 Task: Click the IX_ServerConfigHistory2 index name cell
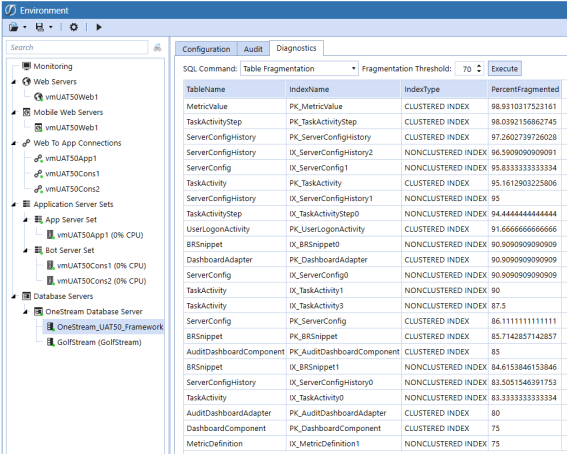[344, 153]
